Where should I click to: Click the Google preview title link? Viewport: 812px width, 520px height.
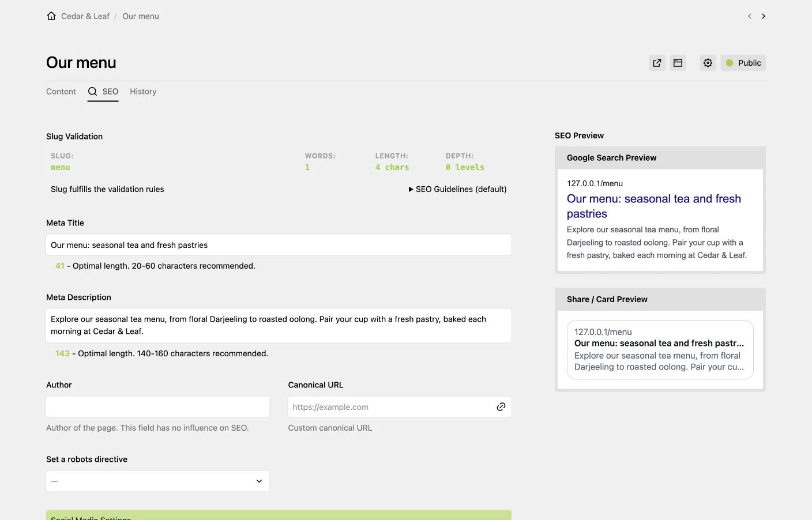coord(654,206)
